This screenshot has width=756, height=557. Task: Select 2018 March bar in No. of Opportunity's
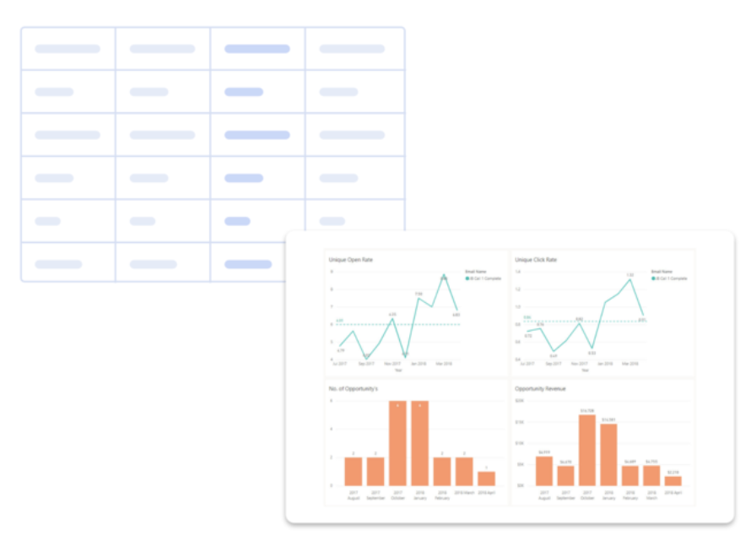464,471
